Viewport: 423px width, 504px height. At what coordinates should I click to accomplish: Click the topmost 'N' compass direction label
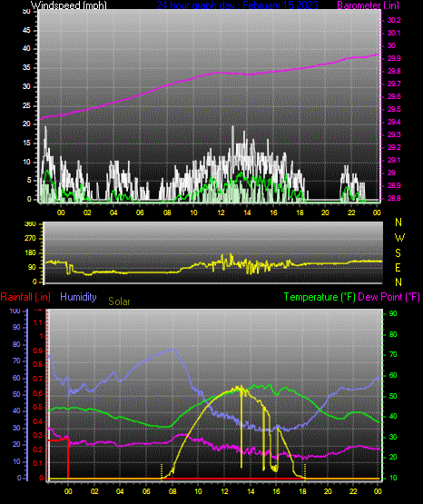click(398, 222)
